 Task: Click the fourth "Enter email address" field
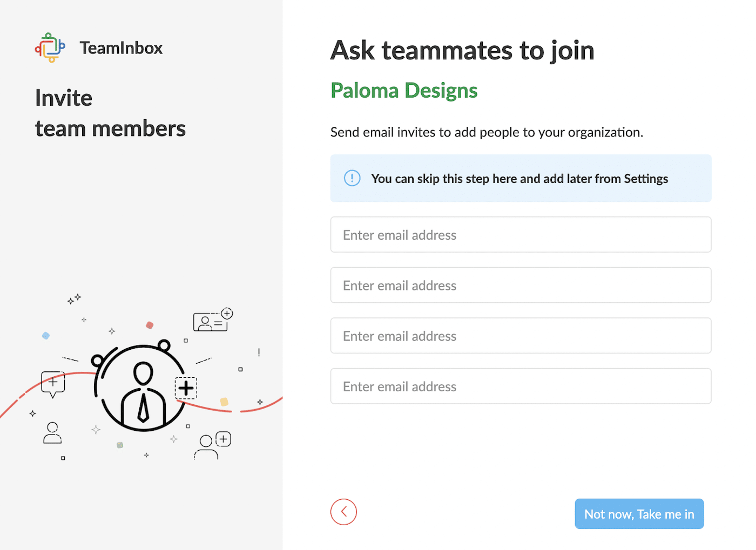[x=520, y=386]
